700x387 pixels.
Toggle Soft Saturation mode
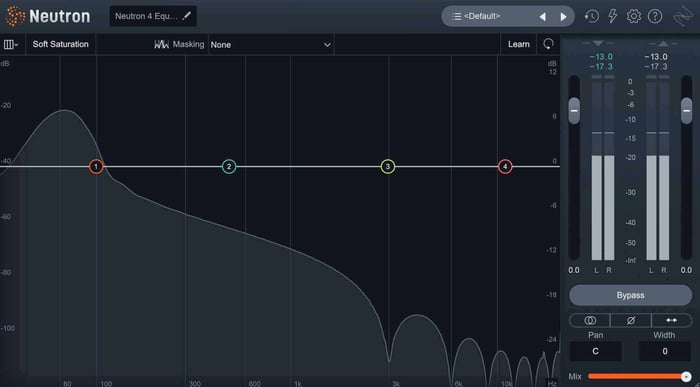(x=60, y=44)
